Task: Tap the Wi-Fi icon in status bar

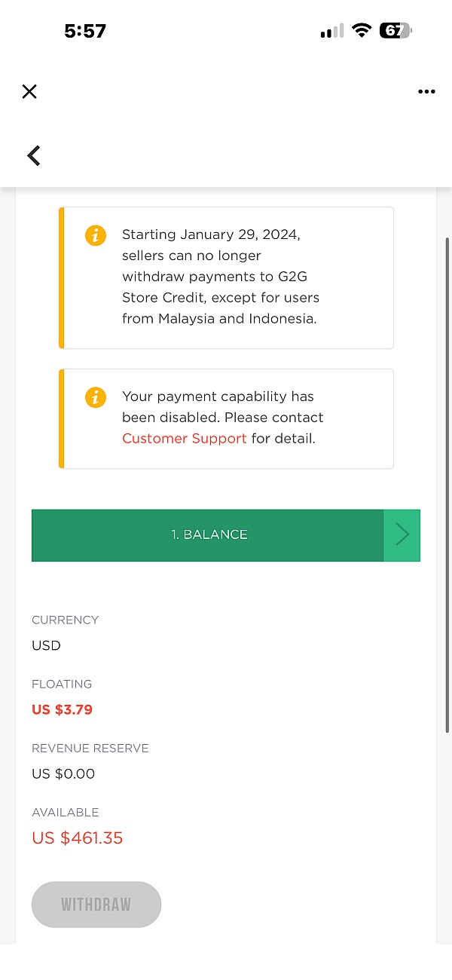Action: click(362, 31)
